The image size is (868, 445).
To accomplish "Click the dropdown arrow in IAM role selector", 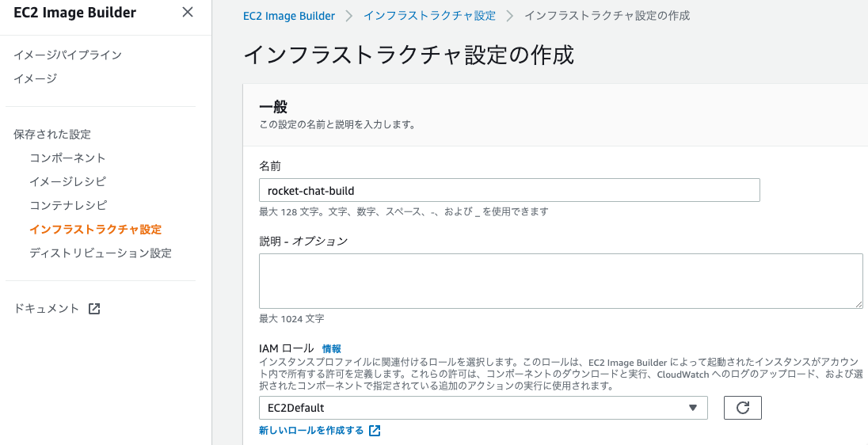I will tap(692, 408).
